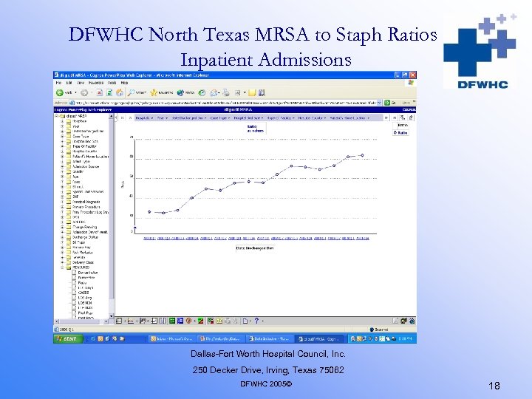Click the tree horizontal scrollbar right arrow

pos(106,321)
